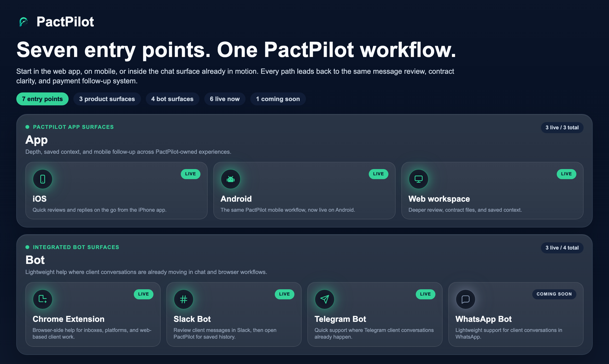Viewport: 609px width, 364px height.
Task: Click the LIVE badge on Telegram Bot card
Action: (425, 294)
